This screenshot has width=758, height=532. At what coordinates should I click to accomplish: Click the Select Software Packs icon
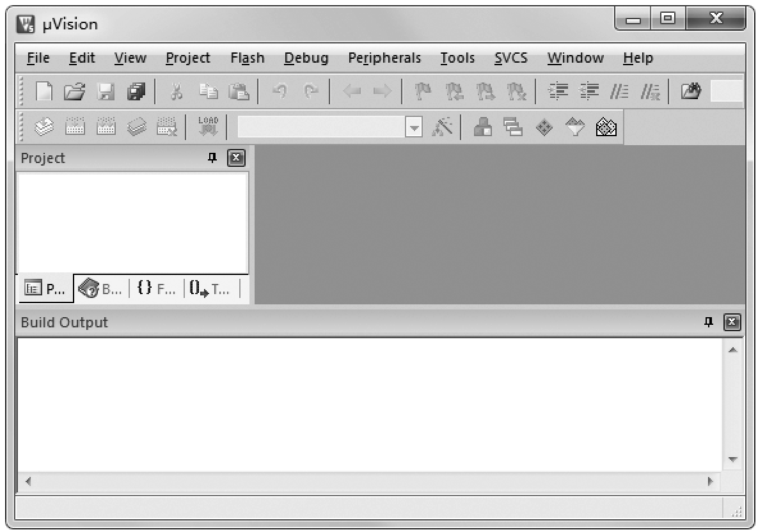click(x=575, y=127)
